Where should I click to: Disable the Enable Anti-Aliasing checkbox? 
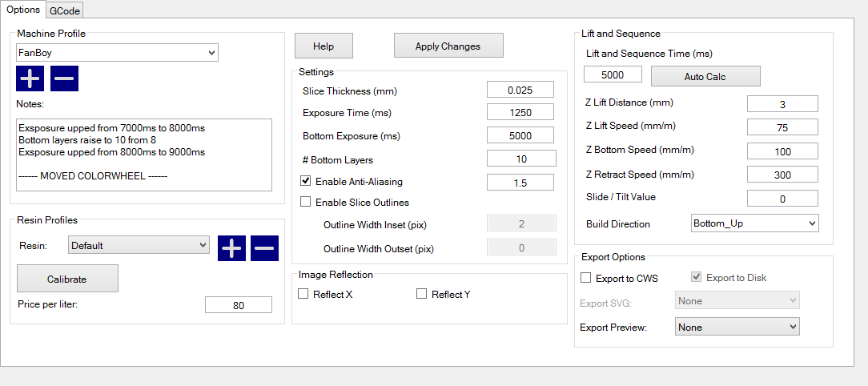305,182
